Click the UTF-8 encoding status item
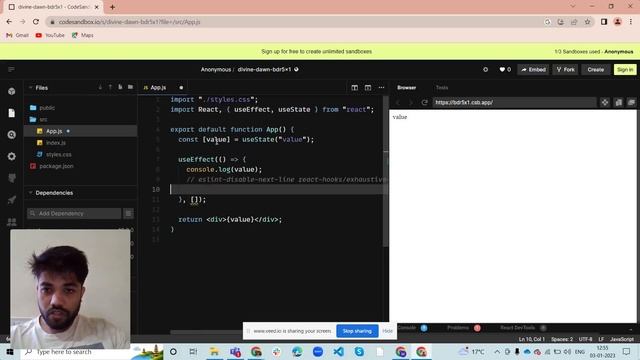Image resolution: width=640 pixels, height=360 pixels. point(585,339)
